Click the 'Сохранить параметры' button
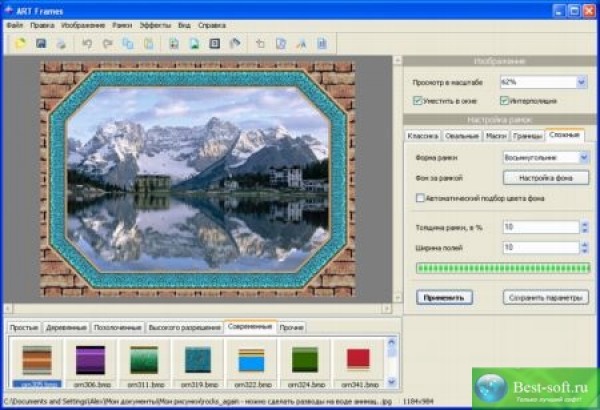The width and height of the screenshot is (600, 410). point(546,297)
